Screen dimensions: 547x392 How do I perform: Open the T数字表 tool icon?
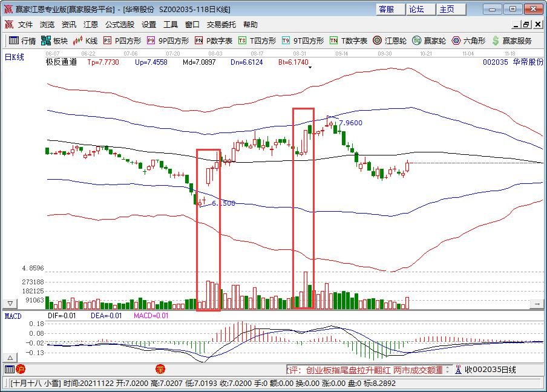333,41
